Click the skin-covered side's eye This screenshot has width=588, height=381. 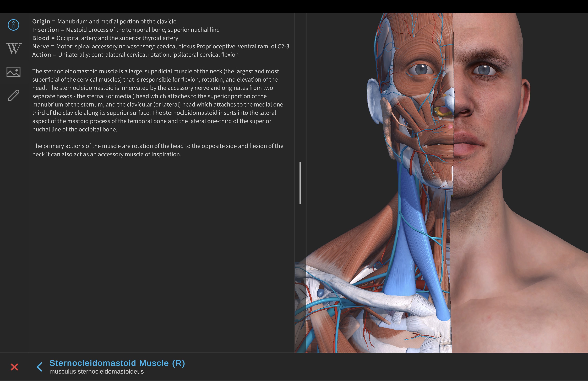[x=484, y=70]
